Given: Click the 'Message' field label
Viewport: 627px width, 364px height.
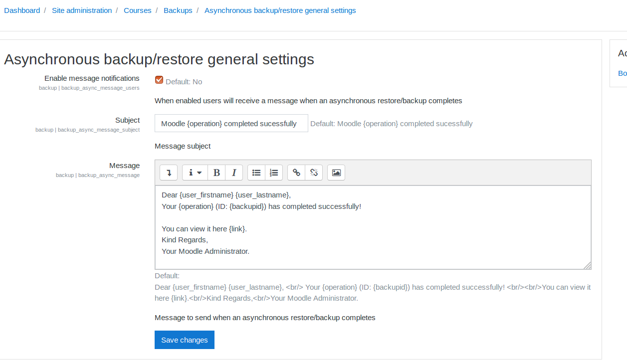Looking at the screenshot, I should tap(125, 166).
